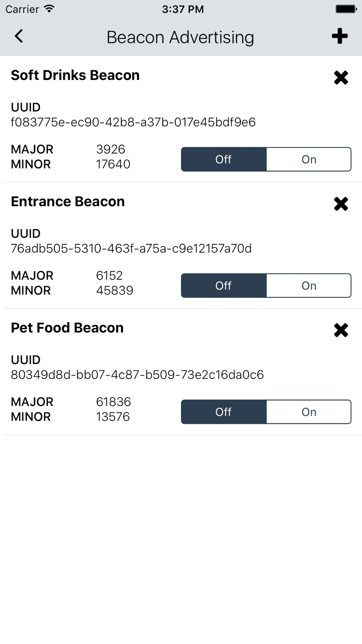
Task: Tap the Wi-Fi icon in status bar
Action: coord(49,9)
